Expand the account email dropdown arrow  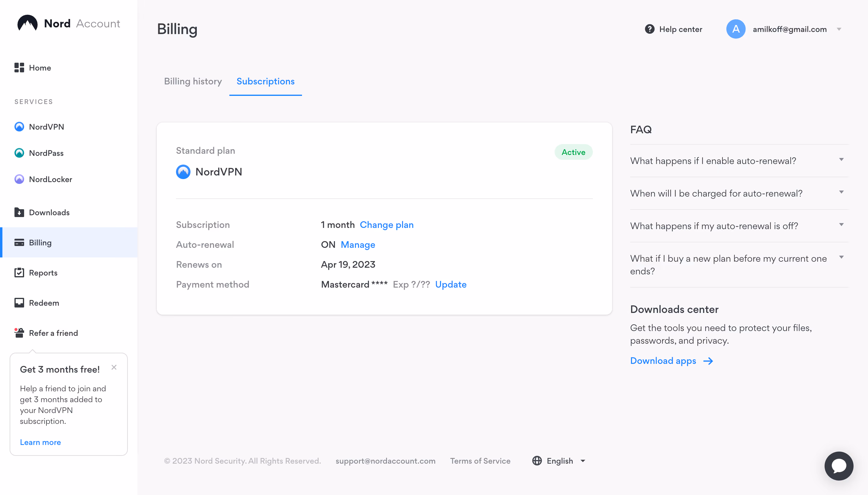click(x=839, y=29)
